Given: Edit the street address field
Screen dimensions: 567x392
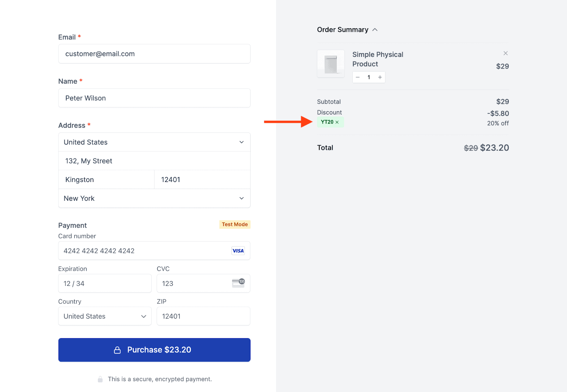Looking at the screenshot, I should pos(154,161).
